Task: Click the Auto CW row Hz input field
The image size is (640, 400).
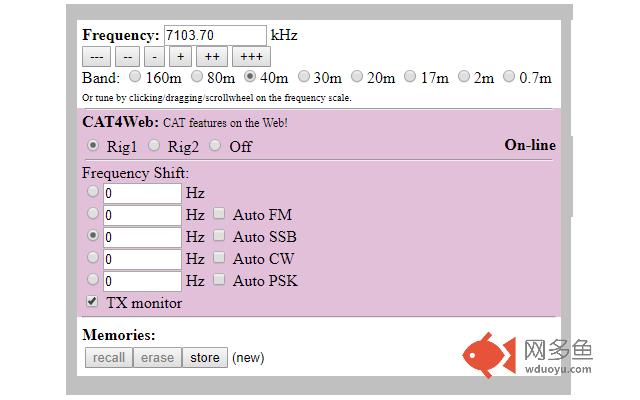Action: (x=142, y=260)
